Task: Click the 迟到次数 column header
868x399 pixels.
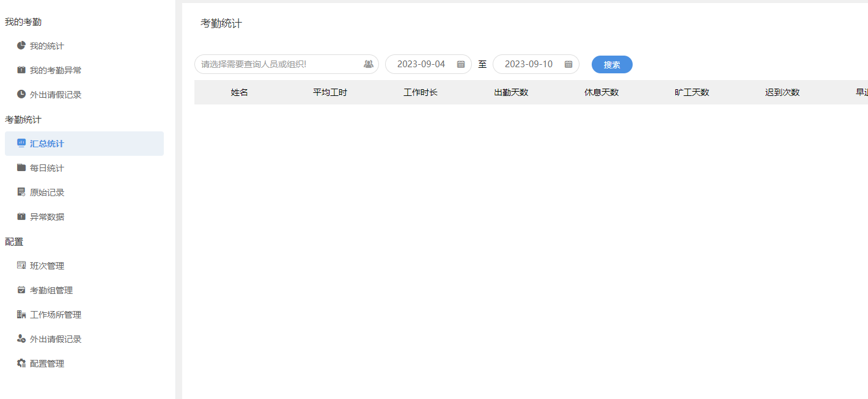Action: click(782, 92)
